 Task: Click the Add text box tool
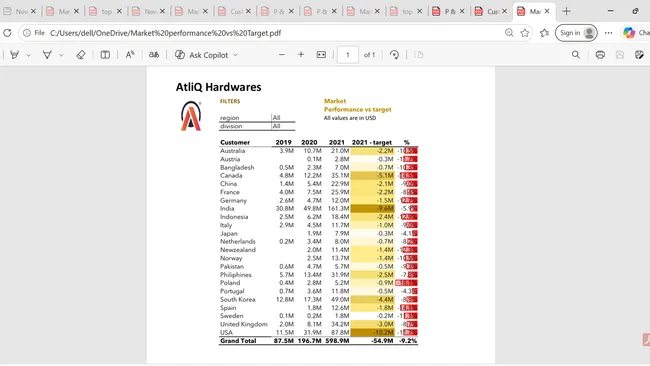[105, 55]
